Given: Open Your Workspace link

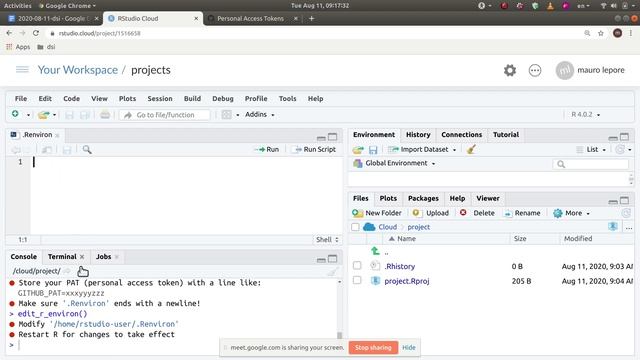Looking at the screenshot, I should tap(78, 70).
